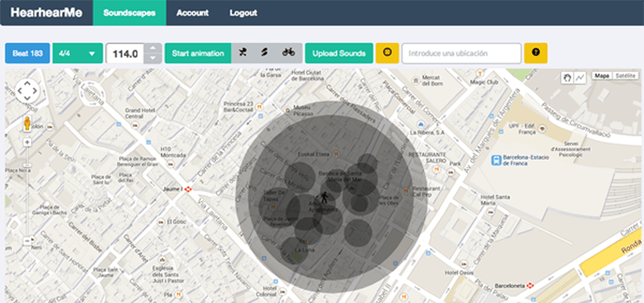The width and height of the screenshot is (644, 303).
Task: Select the draw polyline map tool
Action: click(x=579, y=77)
